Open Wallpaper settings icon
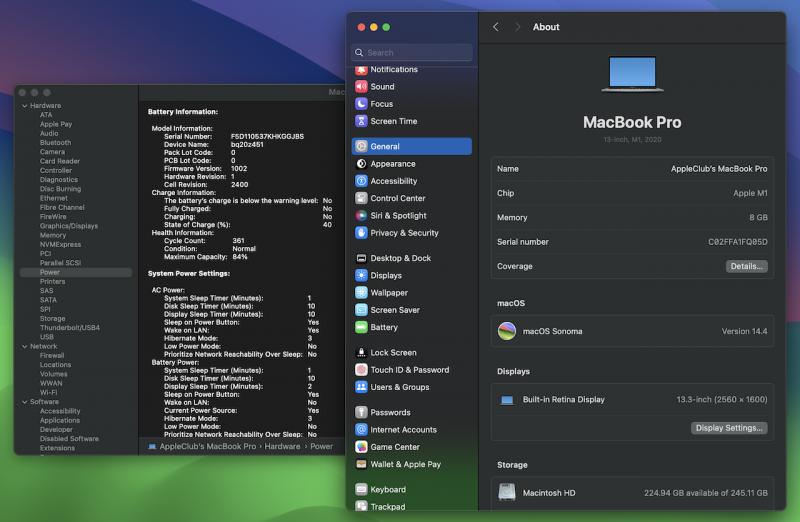 point(361,293)
